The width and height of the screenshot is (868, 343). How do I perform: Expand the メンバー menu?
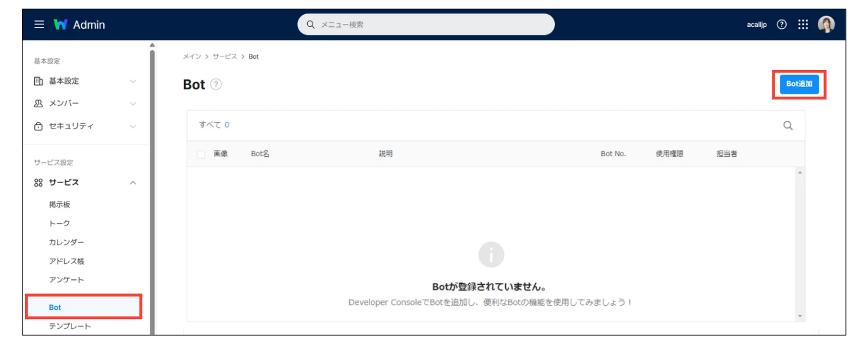pos(84,104)
